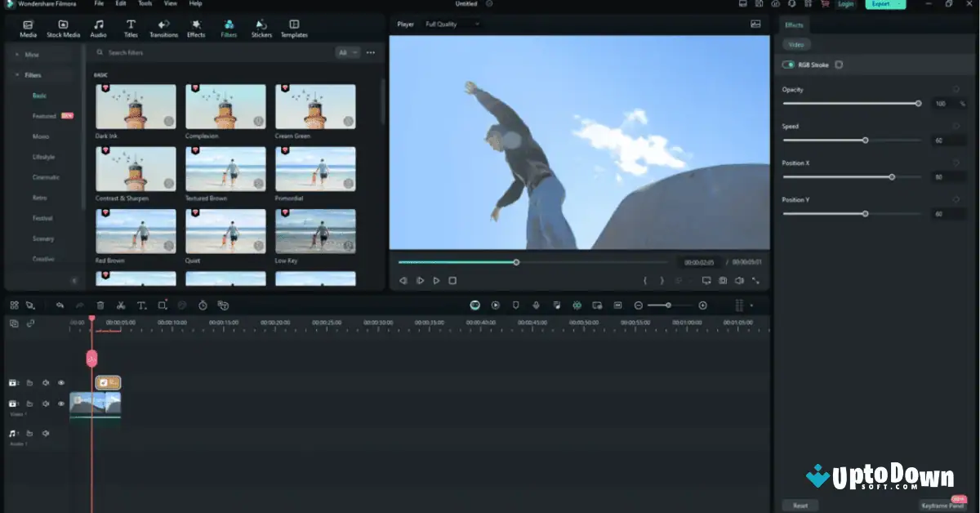
Task: Click the Reset button in the Effects panel
Action: [799, 505]
